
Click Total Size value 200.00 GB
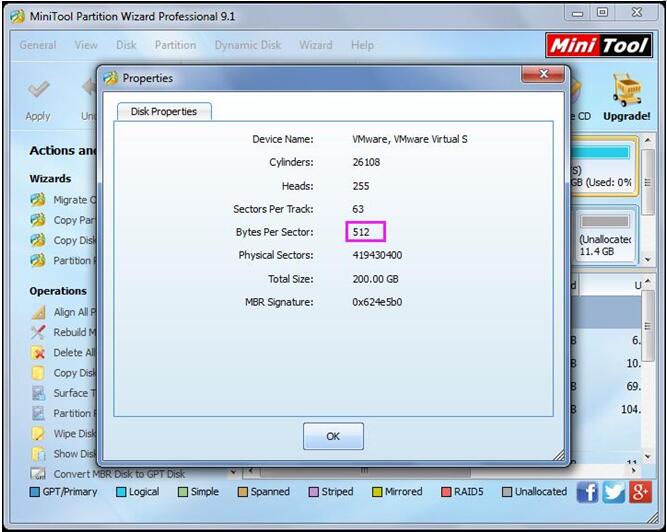point(376,279)
